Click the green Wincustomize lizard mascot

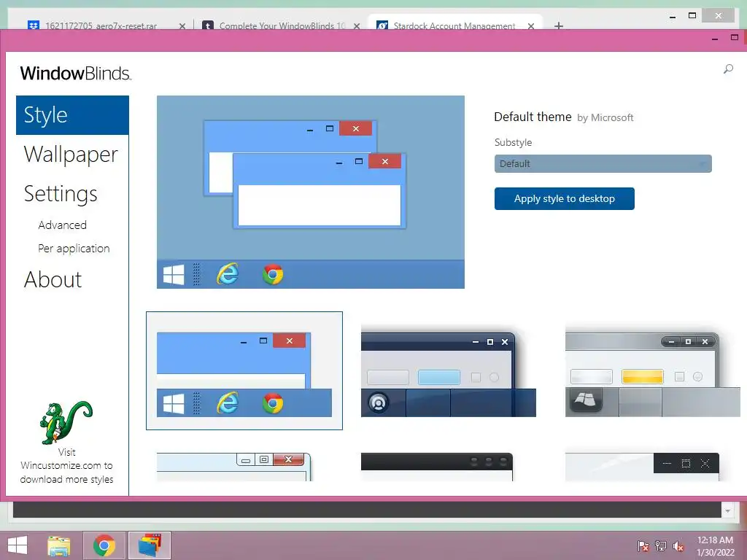click(x=66, y=422)
